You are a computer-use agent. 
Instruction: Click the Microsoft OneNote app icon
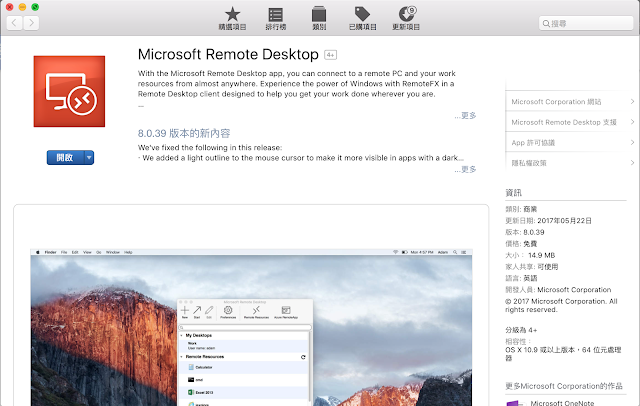[515, 403]
